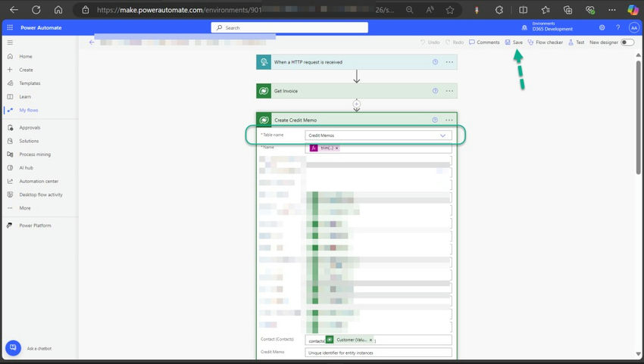
Task: Open help question mark icon
Action: pos(617,27)
